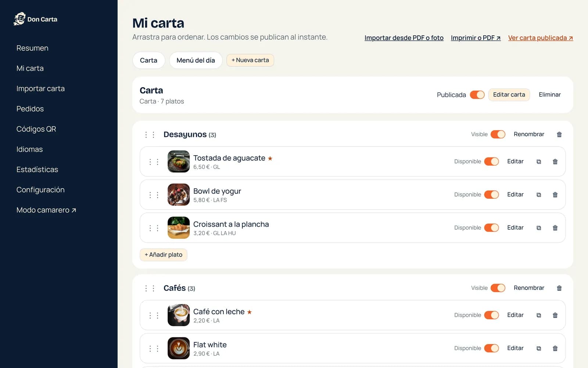Click the Don Carta logo icon

[x=19, y=19]
